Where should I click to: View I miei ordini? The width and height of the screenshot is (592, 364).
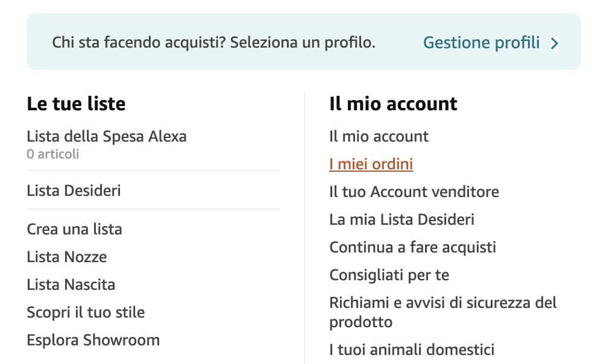(371, 165)
